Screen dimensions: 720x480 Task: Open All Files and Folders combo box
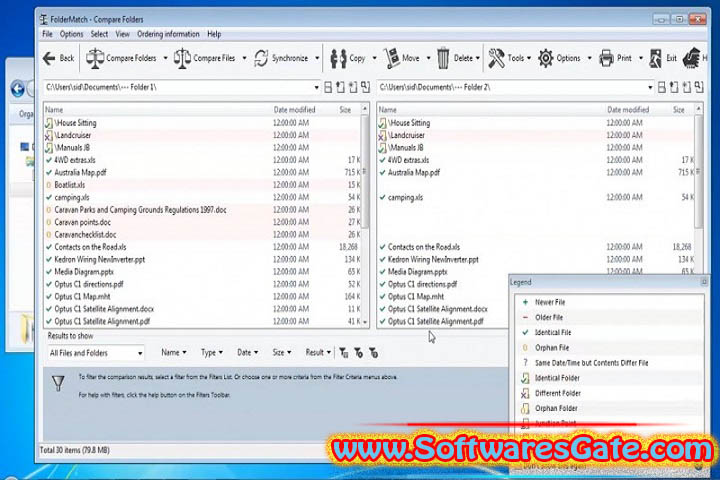pyautogui.click(x=96, y=353)
